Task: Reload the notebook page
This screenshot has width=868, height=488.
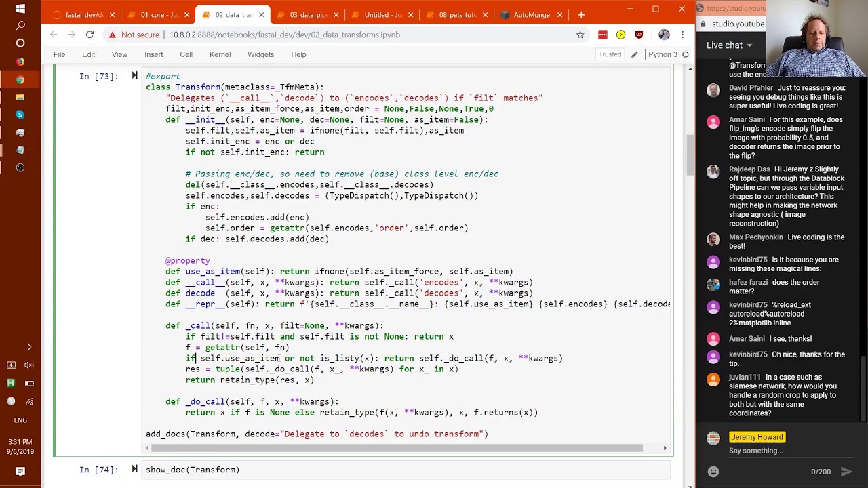Action: [90, 35]
